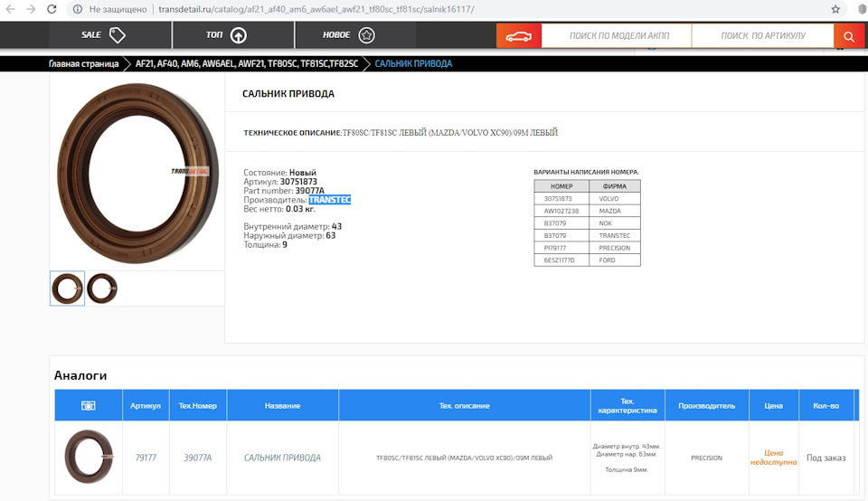
Task: Click 'САЛЬНИК ПРИВОДА' breadcrumb
Action: [x=413, y=63]
